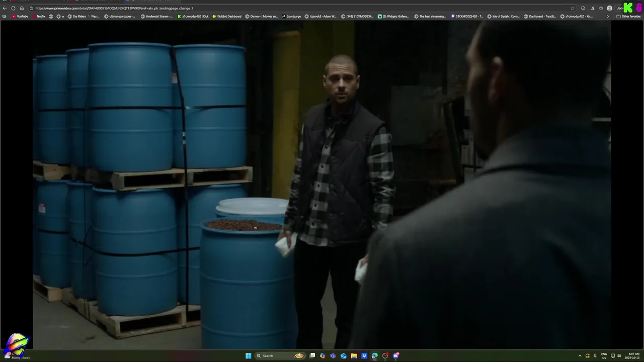Open the volume control tray icon
Image resolution: width=644 pixels, height=362 pixels.
[619, 356]
